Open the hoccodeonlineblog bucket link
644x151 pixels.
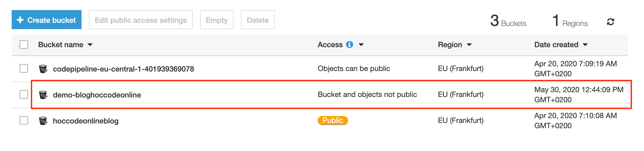point(86,121)
